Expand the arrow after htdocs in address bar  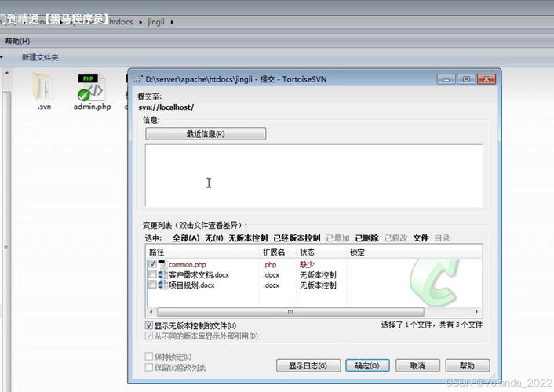pyautogui.click(x=140, y=22)
